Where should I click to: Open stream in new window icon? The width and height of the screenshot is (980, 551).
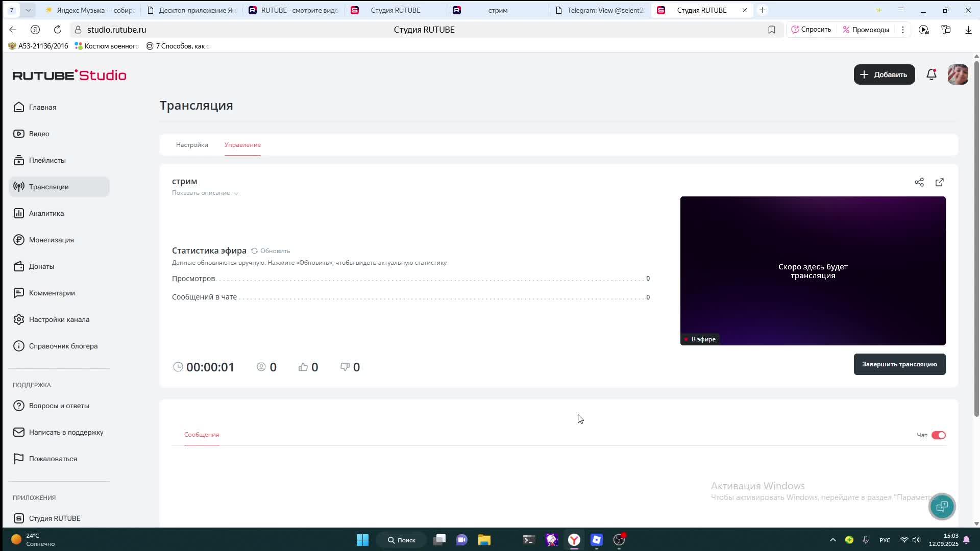click(940, 182)
